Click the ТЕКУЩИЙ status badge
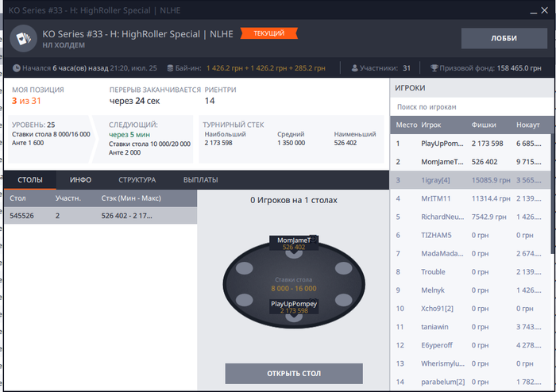Image resolution: width=556 pixels, height=392 pixels. tap(268, 33)
